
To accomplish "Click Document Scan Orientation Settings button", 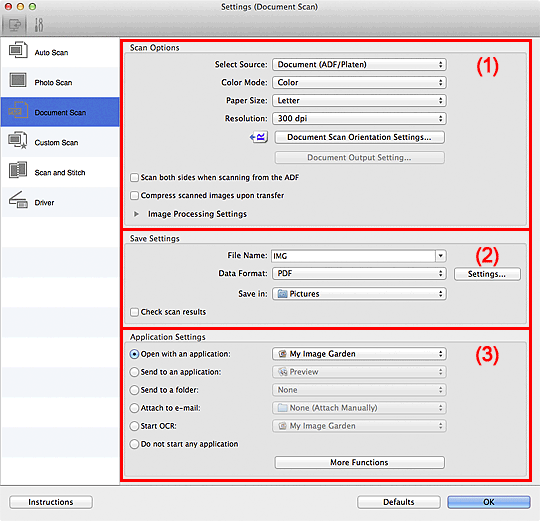I will pos(359,137).
